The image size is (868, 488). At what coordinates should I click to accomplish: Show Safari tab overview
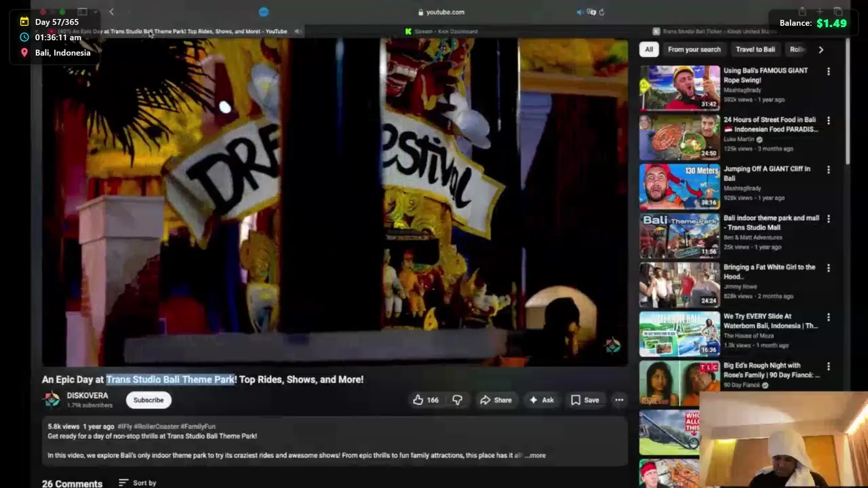click(837, 12)
